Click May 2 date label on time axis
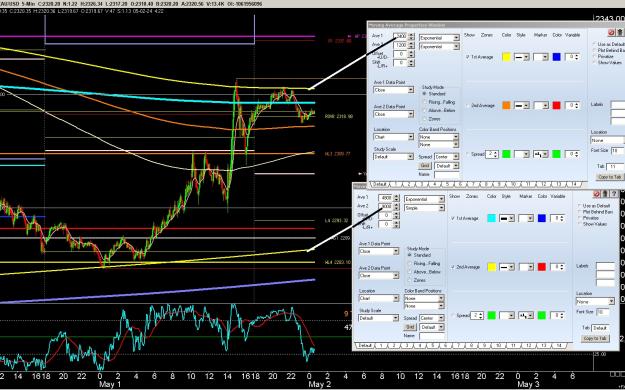Image resolution: width=625 pixels, height=390 pixels. pyautogui.click(x=319, y=384)
